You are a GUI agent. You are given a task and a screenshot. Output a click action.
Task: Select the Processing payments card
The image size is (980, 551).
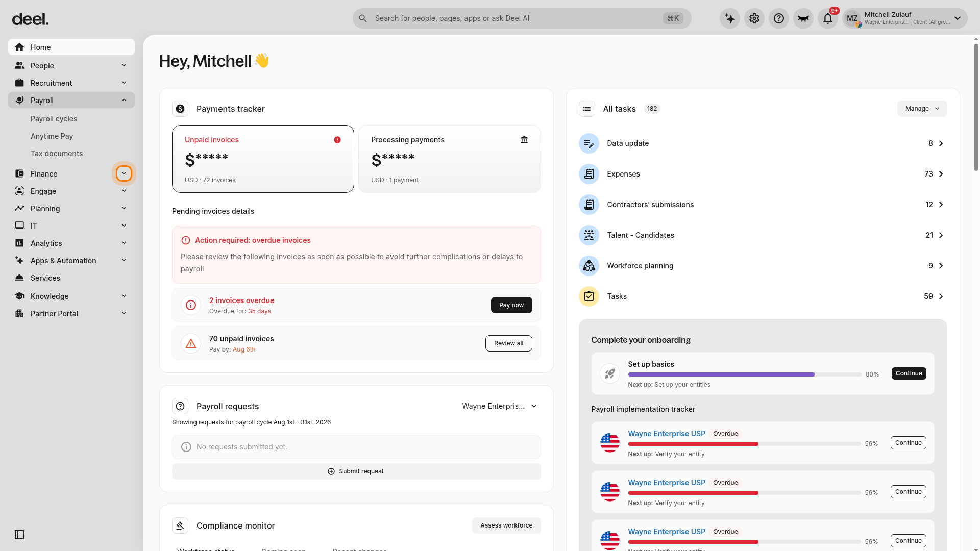[x=450, y=159]
